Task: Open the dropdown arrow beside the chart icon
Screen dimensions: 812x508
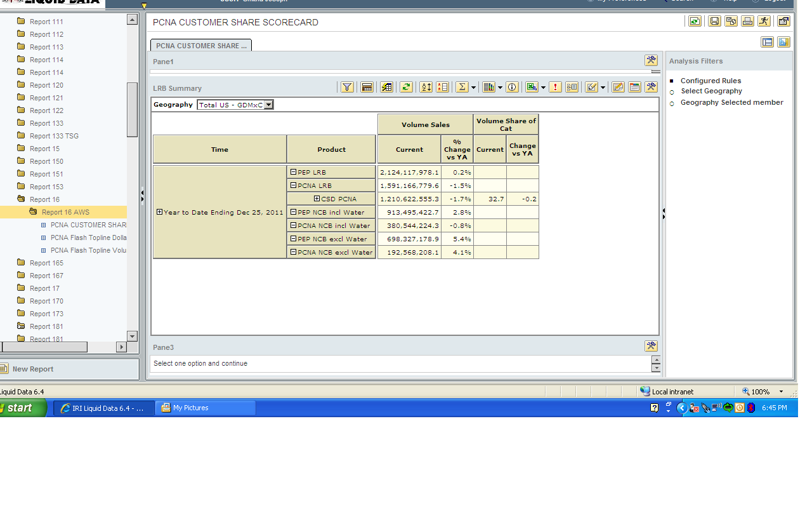Action: tap(500, 88)
